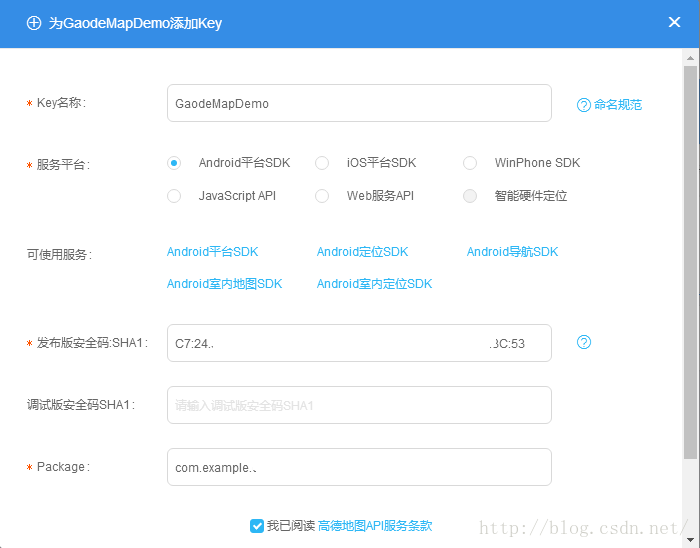Click the SHA1 help question mark icon

click(x=584, y=342)
